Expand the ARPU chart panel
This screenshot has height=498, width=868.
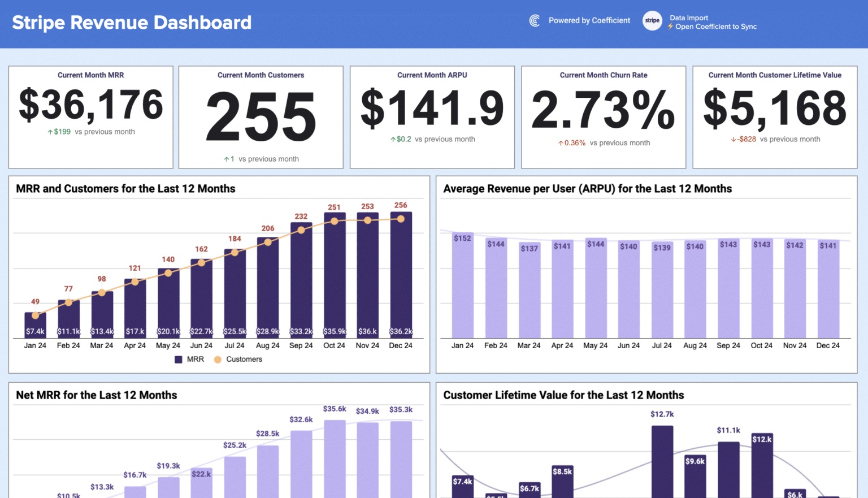click(x=646, y=274)
